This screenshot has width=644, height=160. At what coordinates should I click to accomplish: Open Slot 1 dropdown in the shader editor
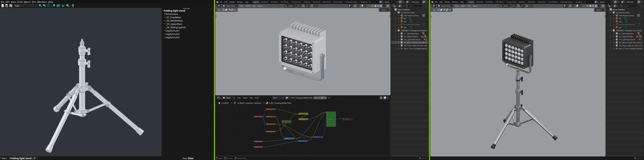pos(278,97)
